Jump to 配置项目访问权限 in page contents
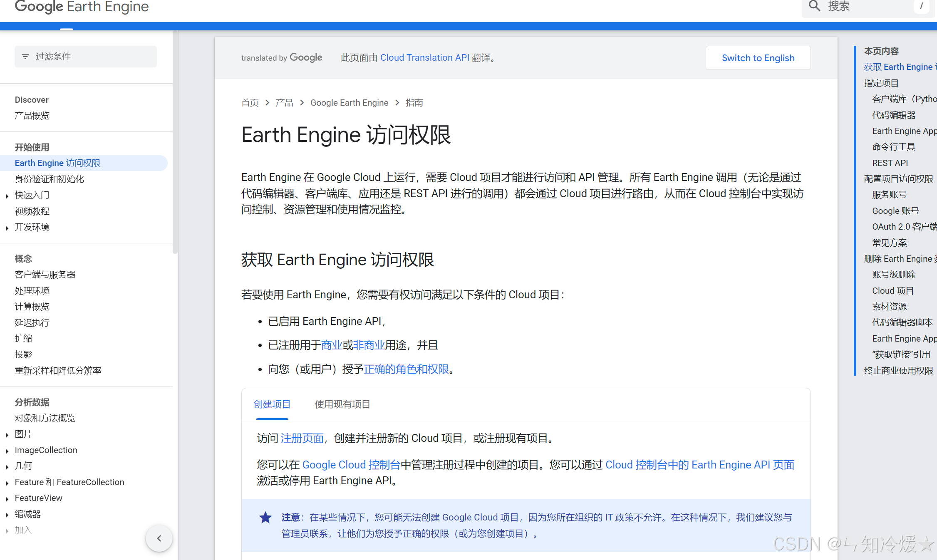Viewport: 937px width, 560px height. click(898, 179)
